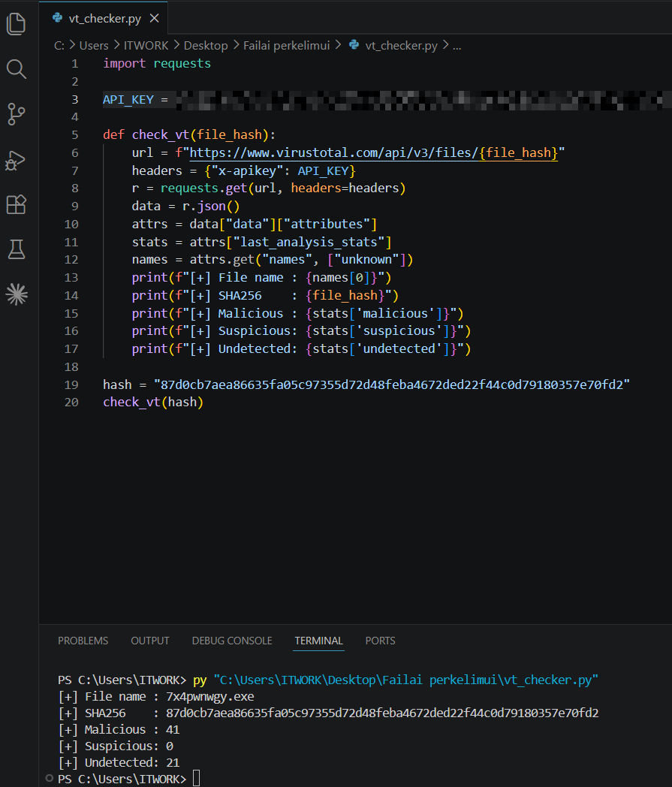Click the print Malicious statement on line 15

(297, 313)
